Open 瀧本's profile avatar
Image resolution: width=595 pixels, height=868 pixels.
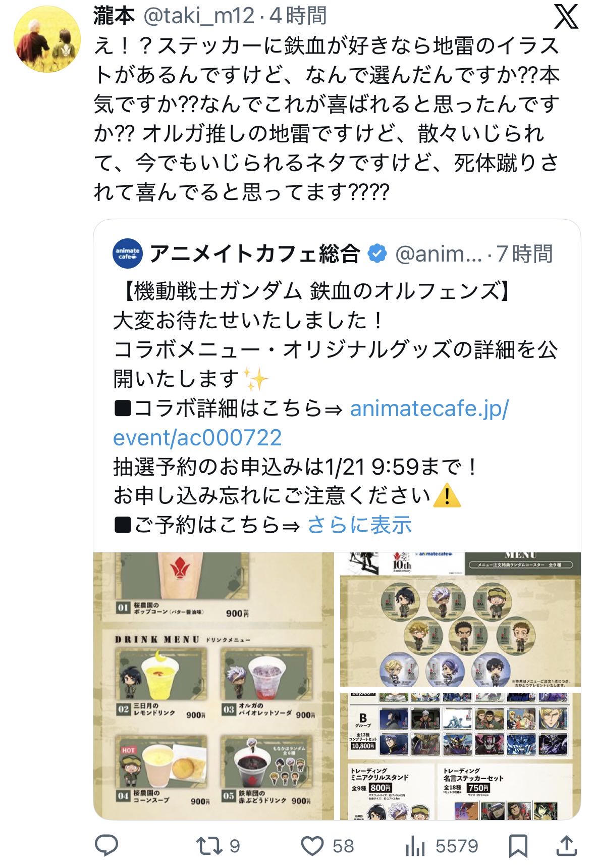tap(47, 39)
